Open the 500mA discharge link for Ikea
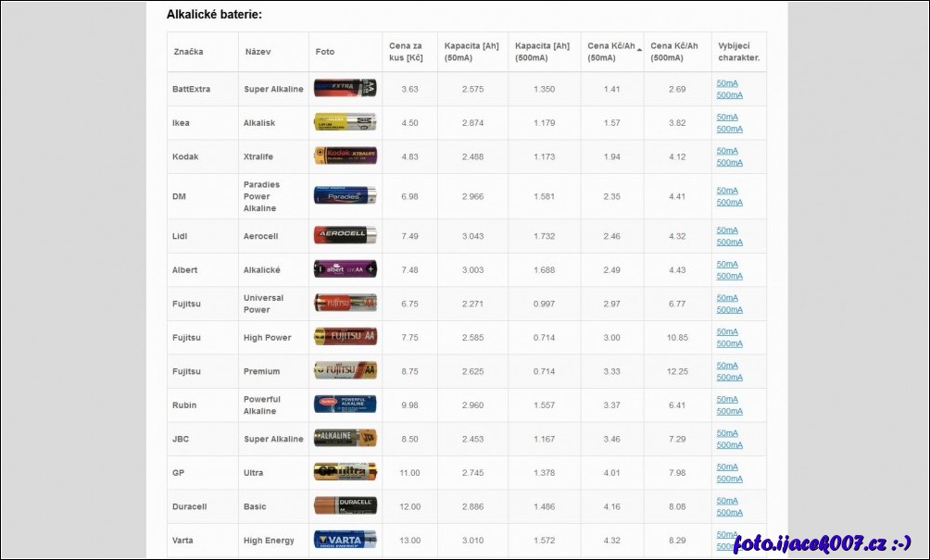The image size is (930, 560). pyautogui.click(x=729, y=129)
